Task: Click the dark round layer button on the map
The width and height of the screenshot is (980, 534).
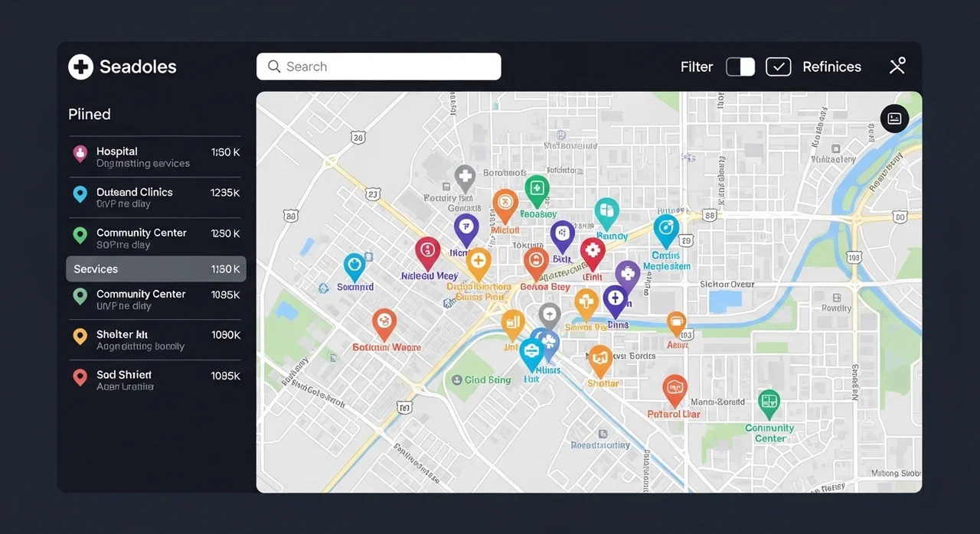Action: (x=894, y=119)
